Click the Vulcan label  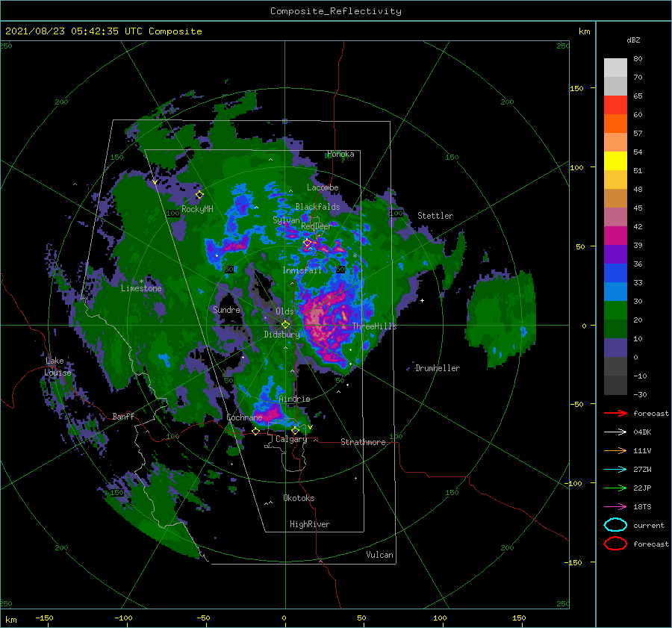[380, 555]
